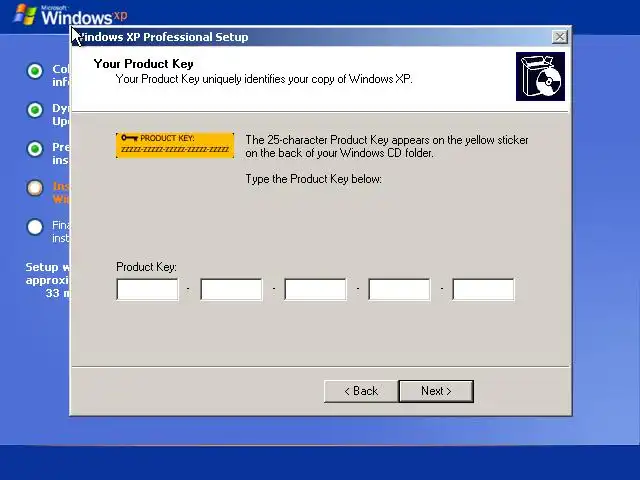This screenshot has width=640, height=480.
Task: Click 'Type the Product Key below:' text
Action: 313,179
